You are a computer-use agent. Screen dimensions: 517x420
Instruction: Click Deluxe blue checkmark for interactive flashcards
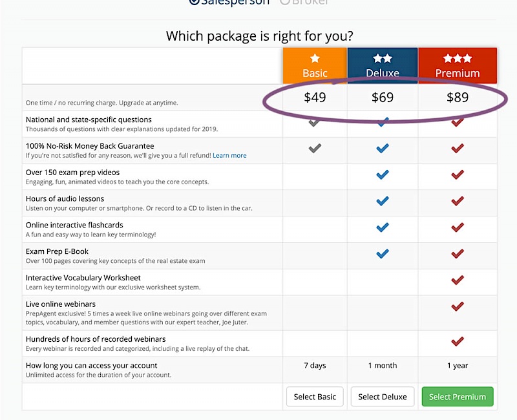(x=383, y=227)
